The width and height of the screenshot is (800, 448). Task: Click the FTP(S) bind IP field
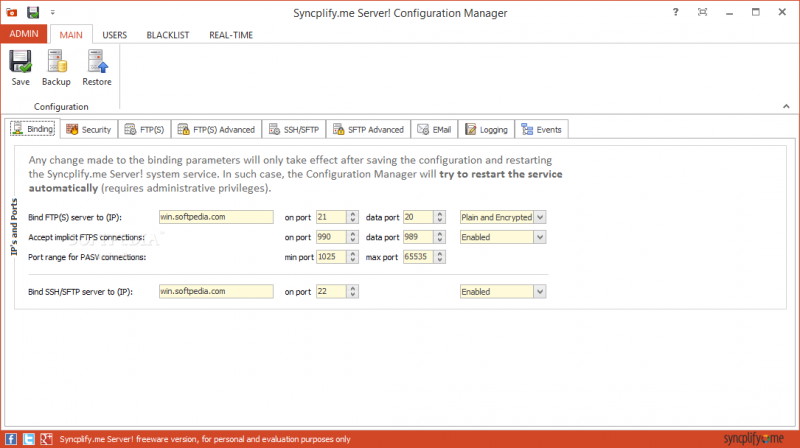(216, 217)
